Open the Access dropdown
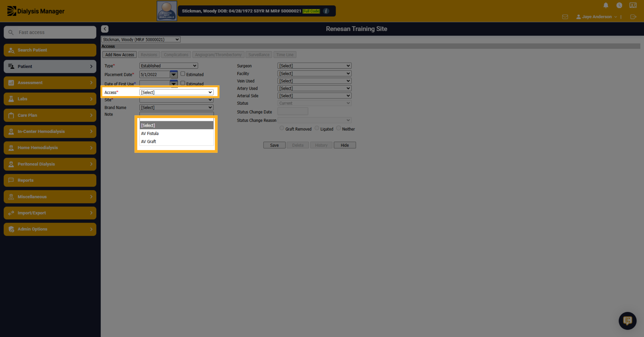Screen dimensions: 644x337 (176, 92)
